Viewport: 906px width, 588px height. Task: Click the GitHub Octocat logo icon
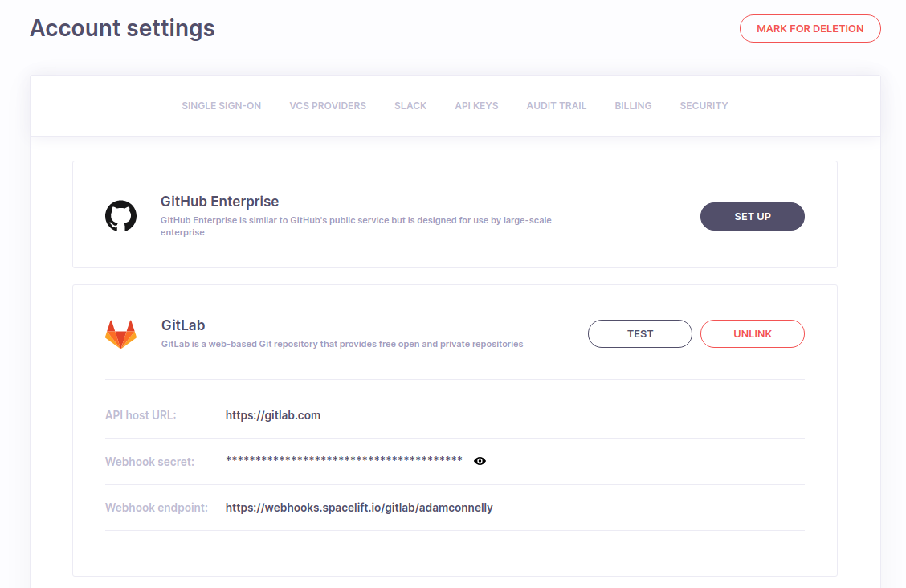click(x=120, y=216)
